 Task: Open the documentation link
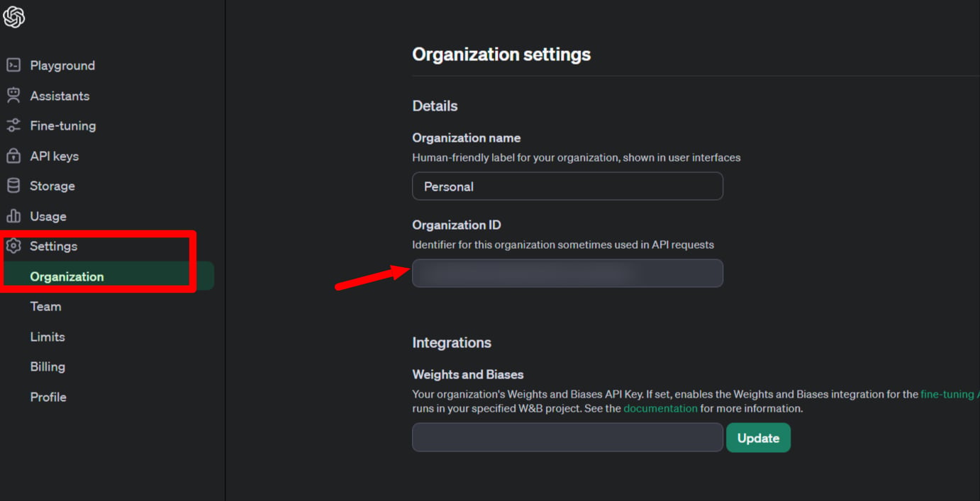[x=660, y=408]
